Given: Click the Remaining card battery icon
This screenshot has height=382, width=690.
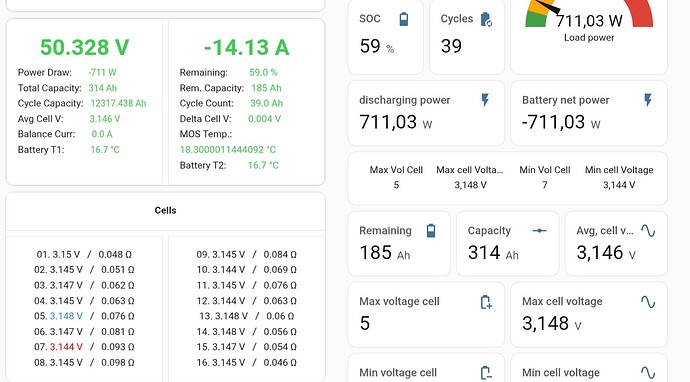Looking at the screenshot, I should pos(431,231).
